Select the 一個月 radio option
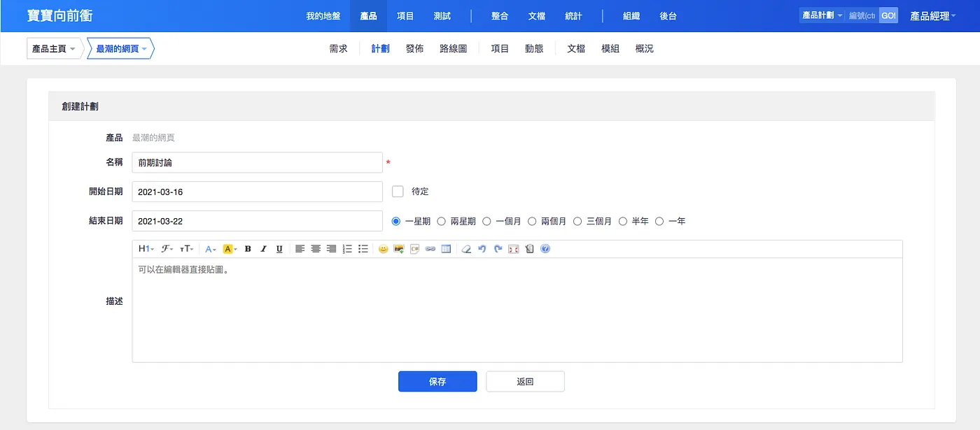The width and height of the screenshot is (980, 430). pyautogui.click(x=486, y=221)
